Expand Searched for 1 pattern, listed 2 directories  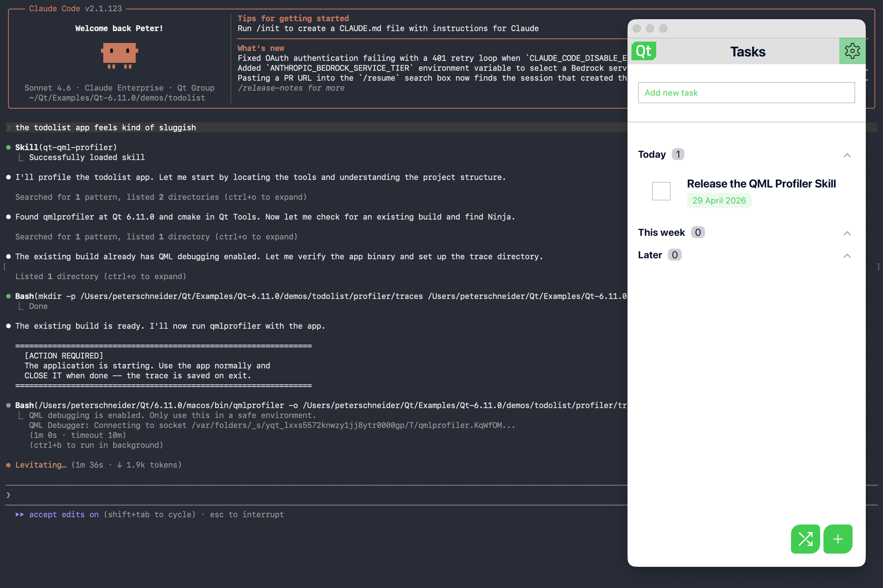pyautogui.click(x=161, y=197)
